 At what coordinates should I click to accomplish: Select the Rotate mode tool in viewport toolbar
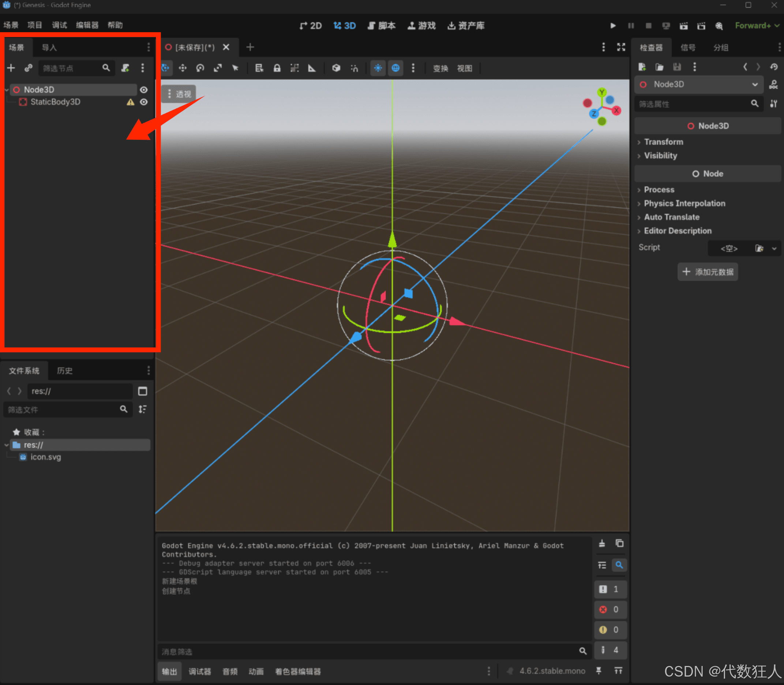coord(200,68)
